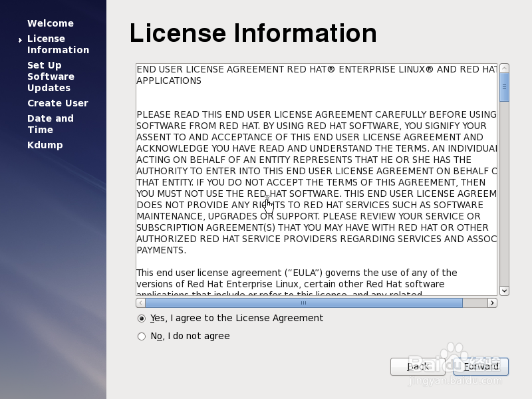Select 'Yes, I agree to the License Agreement'
The height and width of the screenshot is (399, 532).
(x=230, y=318)
